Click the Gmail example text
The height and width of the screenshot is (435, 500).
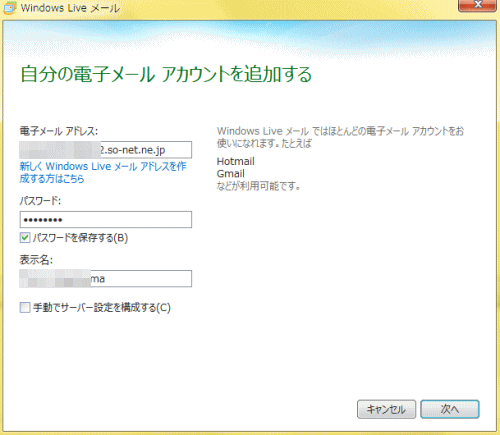(x=231, y=174)
